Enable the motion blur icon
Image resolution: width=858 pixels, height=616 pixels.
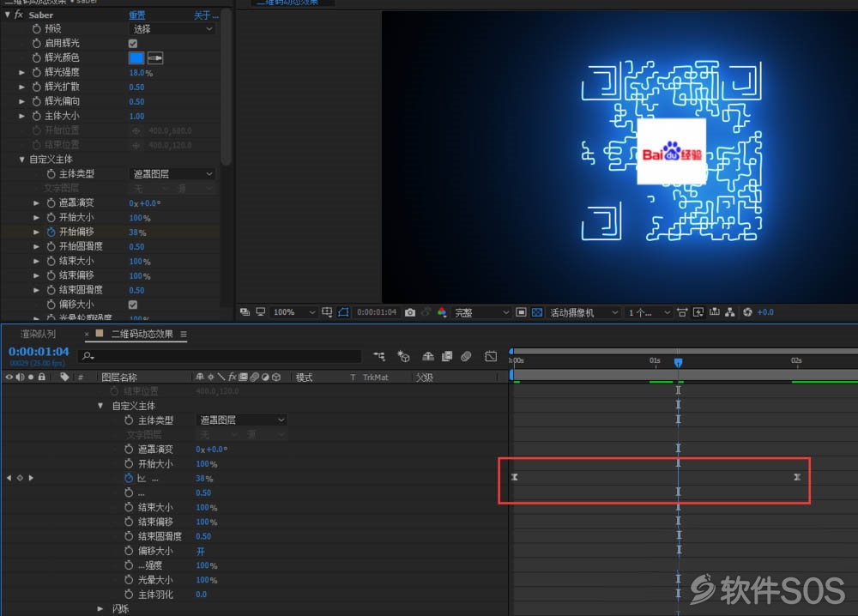466,356
